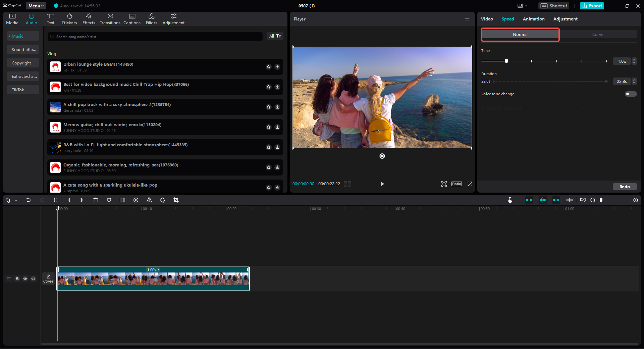Open the audio filter dropdown next to All
This screenshot has width=644, height=349.
pos(278,36)
